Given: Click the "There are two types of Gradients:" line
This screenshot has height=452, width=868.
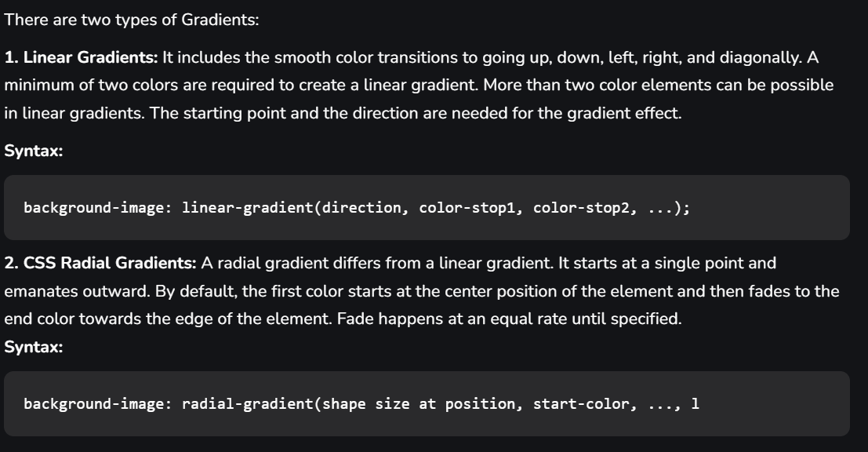Looking at the screenshot, I should click(x=132, y=20).
